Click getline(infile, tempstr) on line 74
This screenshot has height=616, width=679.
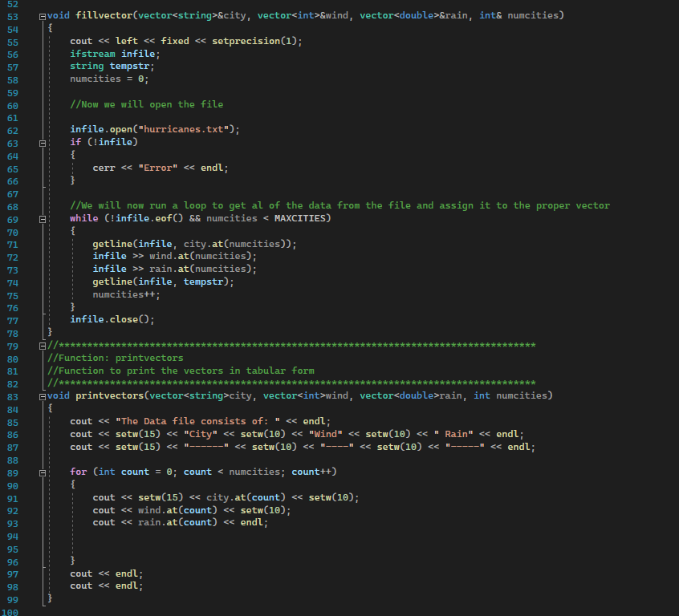(x=161, y=282)
